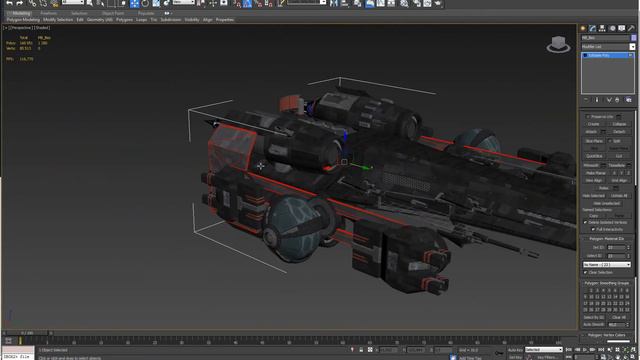Click the Undo arrow icon

[x=9, y=3]
